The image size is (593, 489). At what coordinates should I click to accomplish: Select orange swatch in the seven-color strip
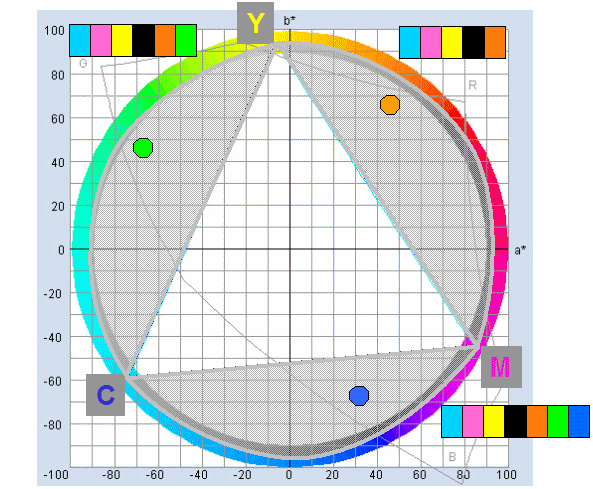[x=537, y=422]
